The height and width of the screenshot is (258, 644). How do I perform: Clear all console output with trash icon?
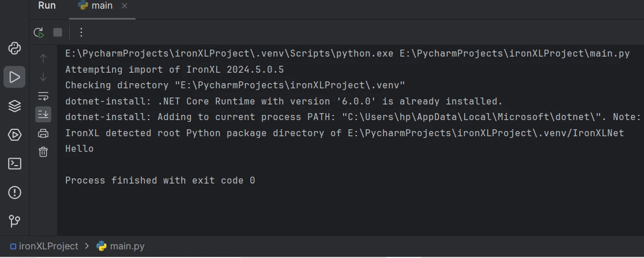tap(43, 152)
